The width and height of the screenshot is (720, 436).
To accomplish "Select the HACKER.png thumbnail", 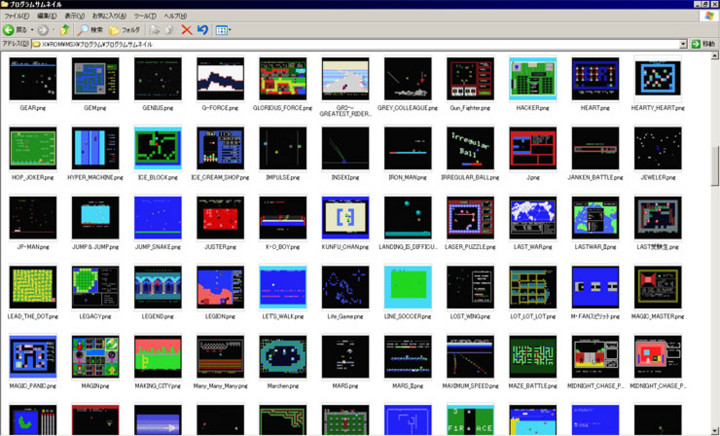I will coord(533,78).
